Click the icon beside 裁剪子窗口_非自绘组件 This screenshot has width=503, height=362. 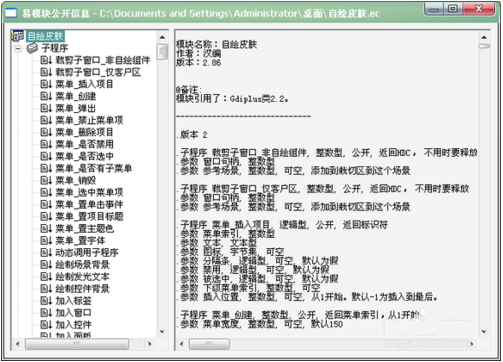click(46, 60)
